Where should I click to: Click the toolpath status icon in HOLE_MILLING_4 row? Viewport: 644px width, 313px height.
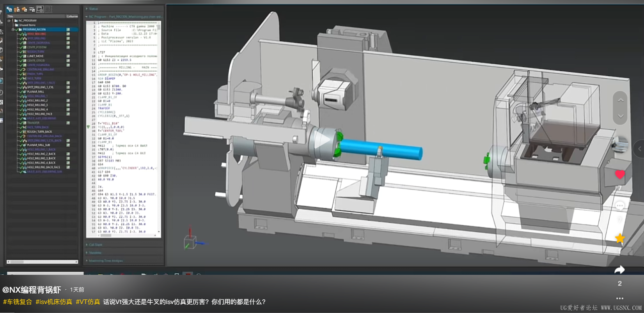(x=68, y=110)
